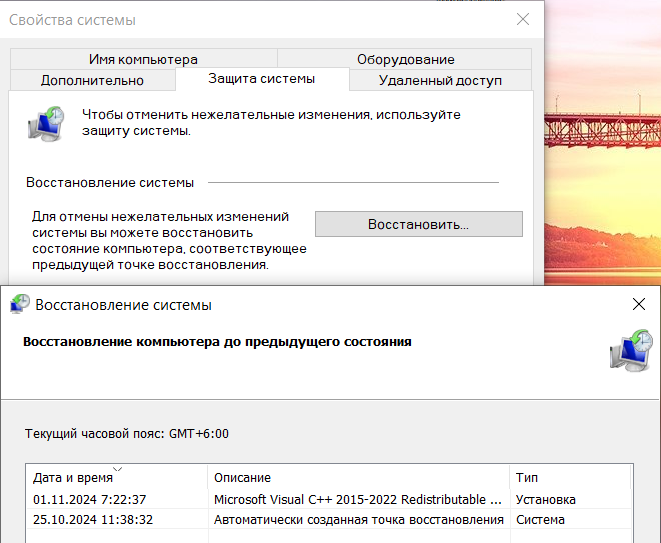
Task: Click the System Restore title bar icon
Action: (18, 304)
